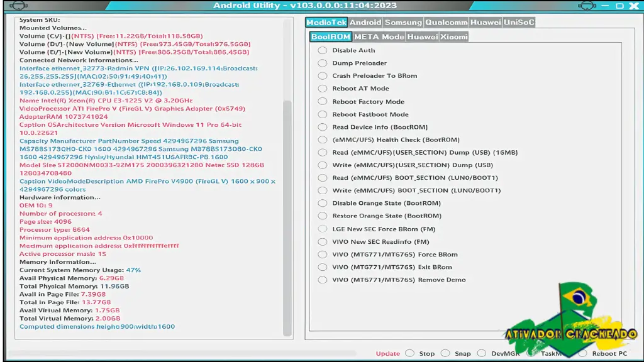
Task: Open the Qualcomm tab
Action: (x=446, y=22)
